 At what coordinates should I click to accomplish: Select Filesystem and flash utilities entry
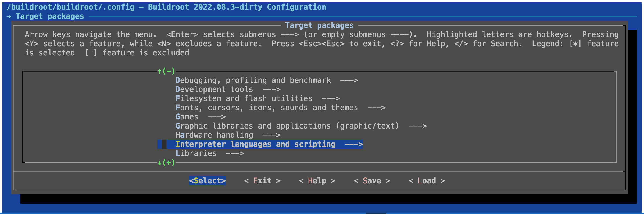[244, 99]
